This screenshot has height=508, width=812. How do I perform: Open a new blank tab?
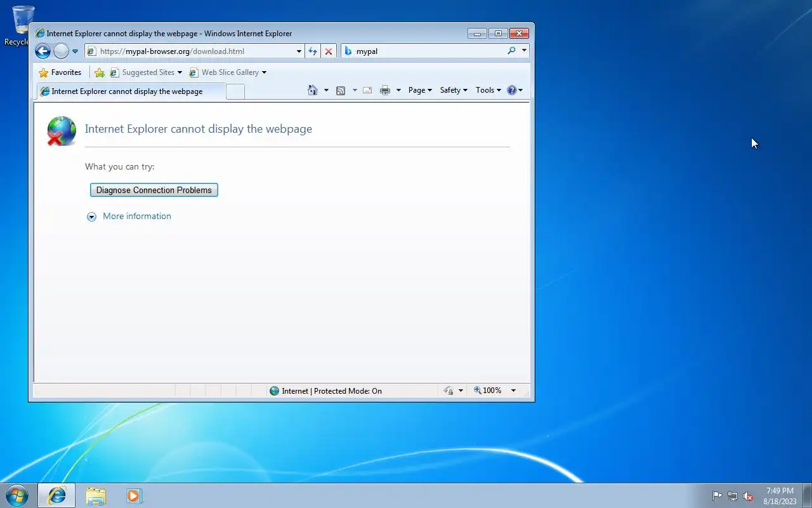coord(235,91)
